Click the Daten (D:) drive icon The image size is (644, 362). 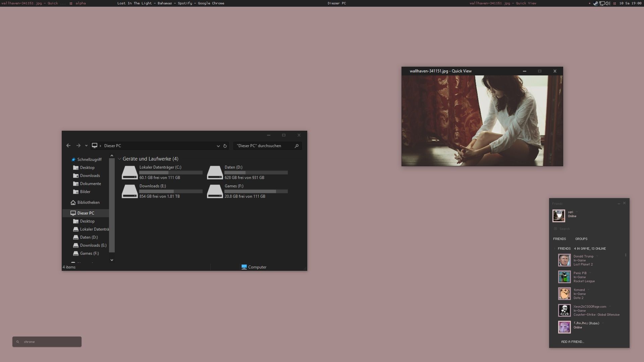point(215,172)
